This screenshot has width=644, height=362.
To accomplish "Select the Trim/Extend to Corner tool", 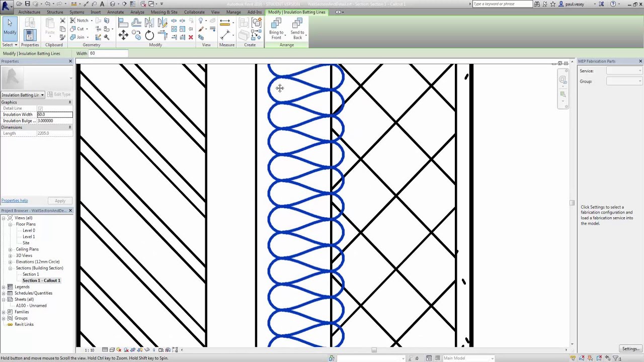I will pyautogui.click(x=162, y=35).
